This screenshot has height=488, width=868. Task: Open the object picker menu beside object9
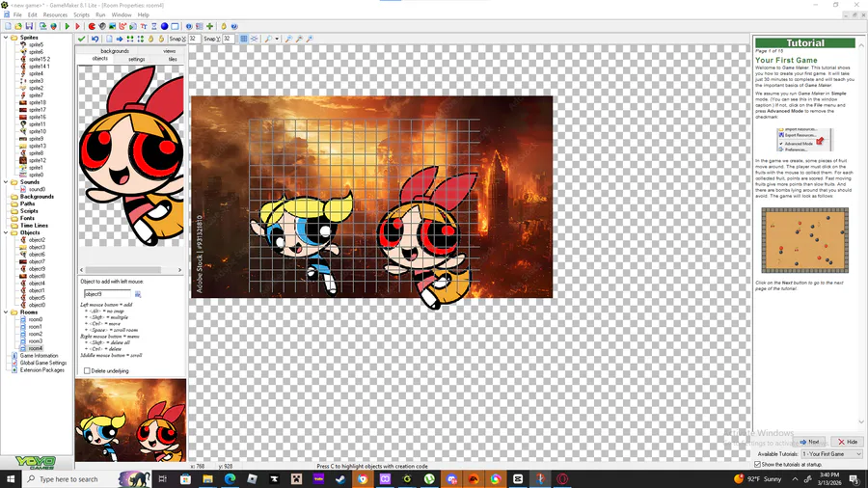click(x=138, y=294)
